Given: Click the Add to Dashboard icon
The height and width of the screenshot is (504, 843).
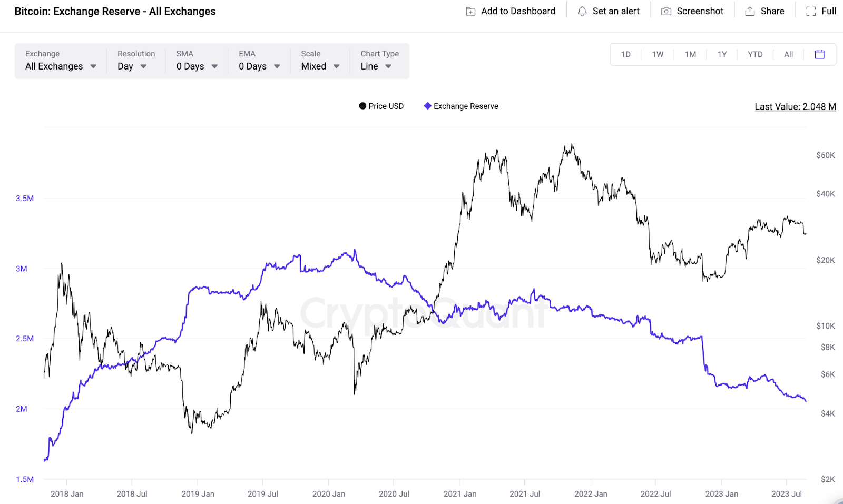Looking at the screenshot, I should coord(470,12).
